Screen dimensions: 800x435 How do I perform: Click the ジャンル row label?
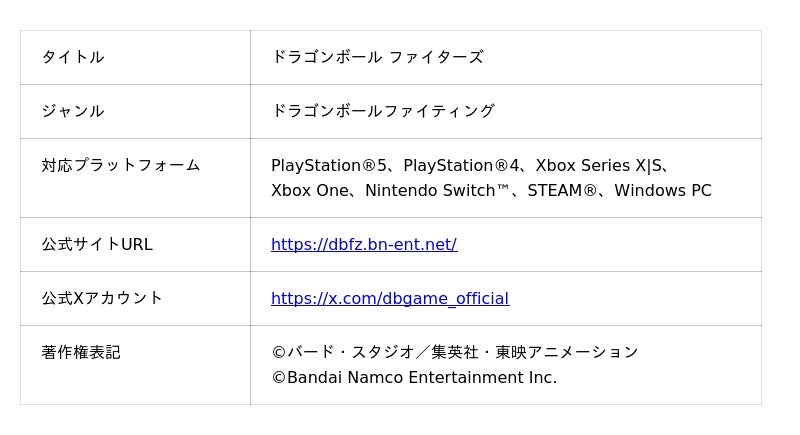(72, 111)
